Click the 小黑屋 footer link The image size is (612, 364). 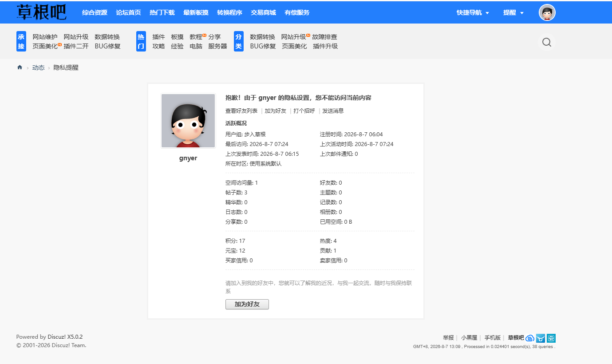point(469,338)
